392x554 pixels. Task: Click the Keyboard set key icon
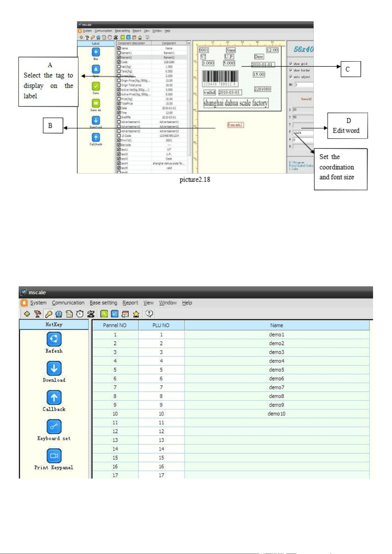(54, 426)
